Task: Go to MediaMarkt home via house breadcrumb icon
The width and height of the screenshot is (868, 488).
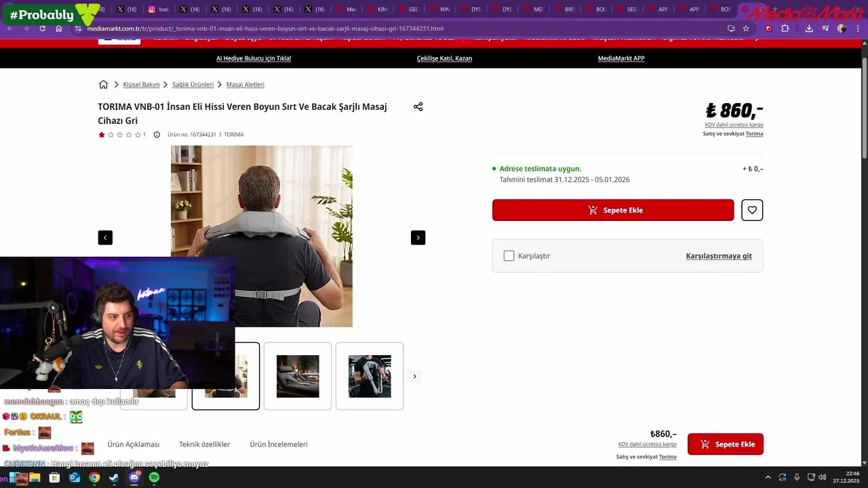Action: click(x=103, y=85)
